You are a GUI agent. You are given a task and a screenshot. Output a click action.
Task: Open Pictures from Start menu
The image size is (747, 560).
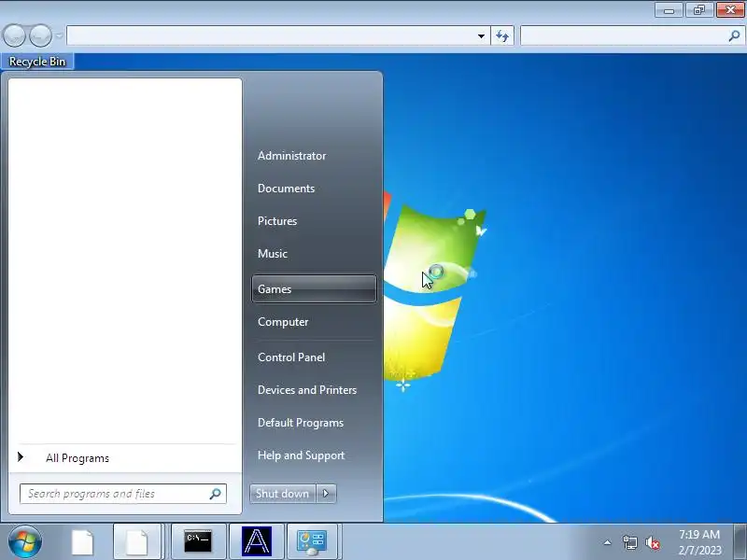[x=277, y=221]
